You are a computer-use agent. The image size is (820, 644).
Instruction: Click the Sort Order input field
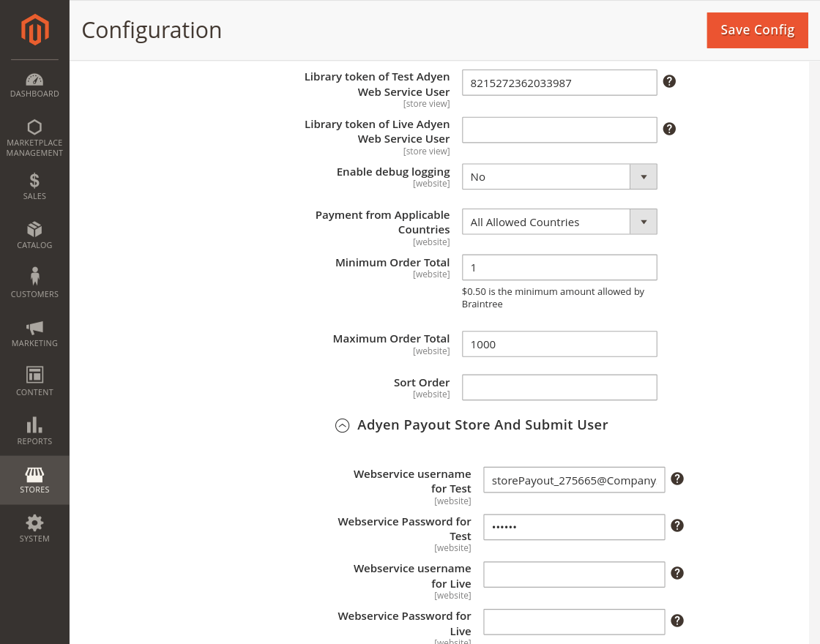click(x=559, y=387)
